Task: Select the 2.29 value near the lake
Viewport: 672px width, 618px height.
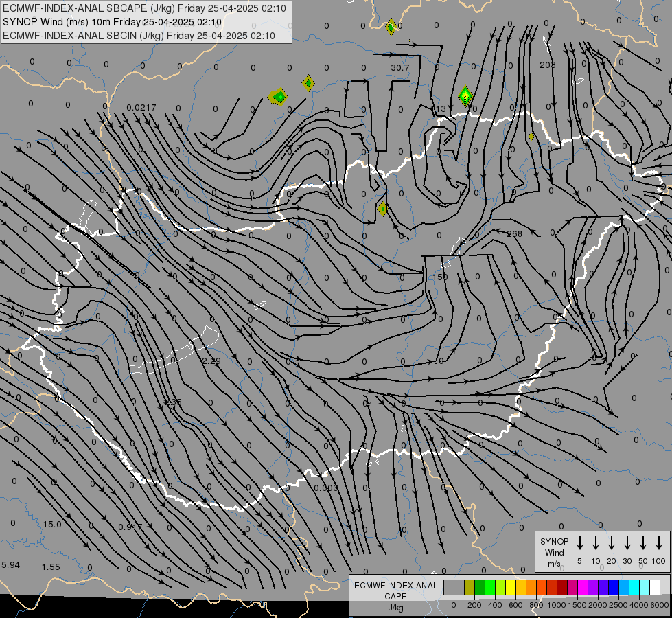Action: [x=211, y=360]
